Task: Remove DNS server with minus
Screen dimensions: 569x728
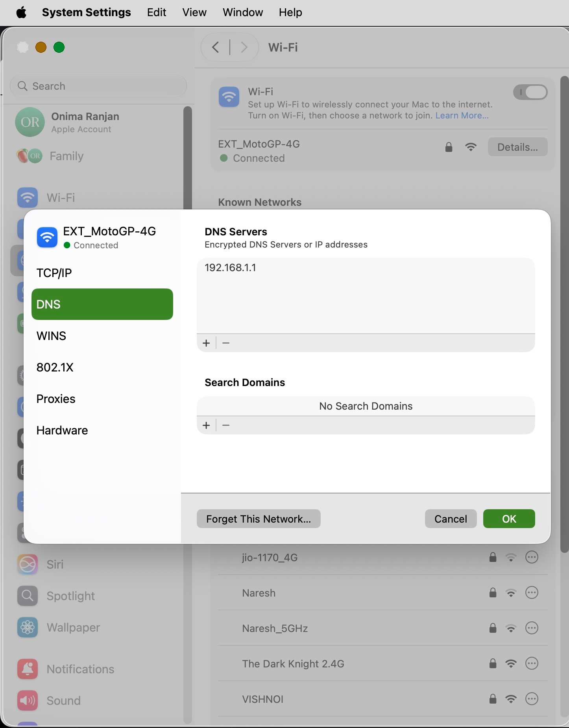Action: [226, 343]
